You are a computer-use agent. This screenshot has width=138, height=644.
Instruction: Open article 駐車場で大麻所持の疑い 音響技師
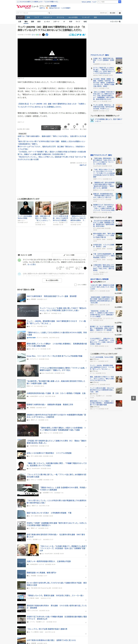(50, 405)
